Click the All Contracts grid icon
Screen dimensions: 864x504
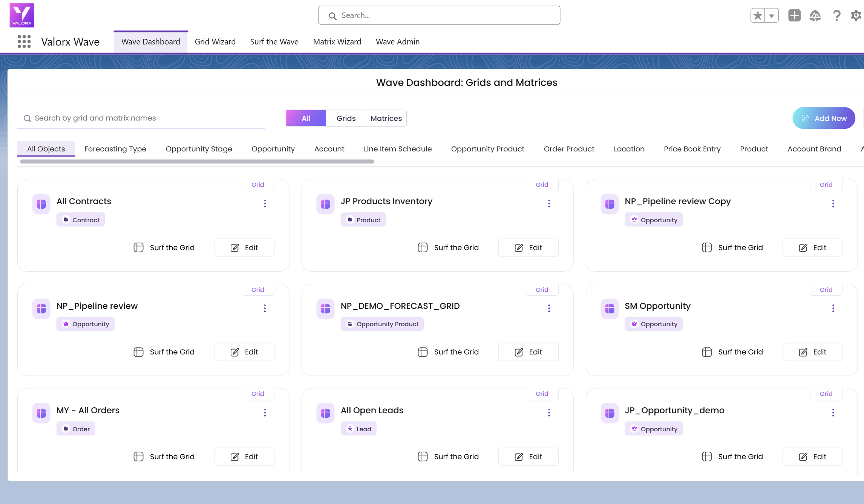pos(41,204)
